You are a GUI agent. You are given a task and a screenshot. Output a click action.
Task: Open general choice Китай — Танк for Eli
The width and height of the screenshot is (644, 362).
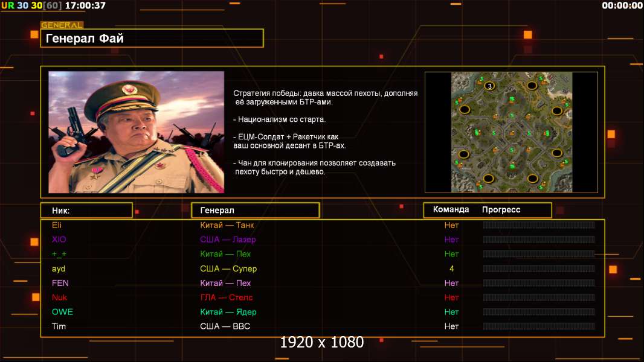pyautogui.click(x=227, y=225)
